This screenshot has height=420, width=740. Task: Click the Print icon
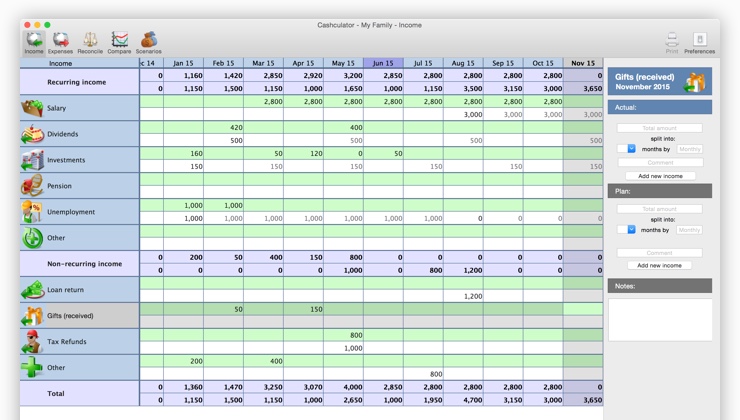(x=671, y=42)
